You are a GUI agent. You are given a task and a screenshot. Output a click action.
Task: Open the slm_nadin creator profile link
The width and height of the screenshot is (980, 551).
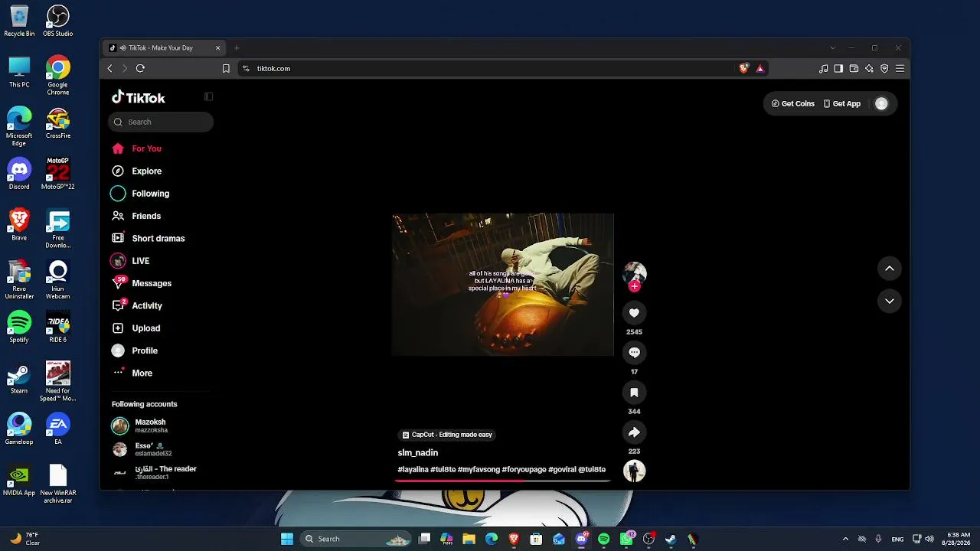tap(418, 453)
